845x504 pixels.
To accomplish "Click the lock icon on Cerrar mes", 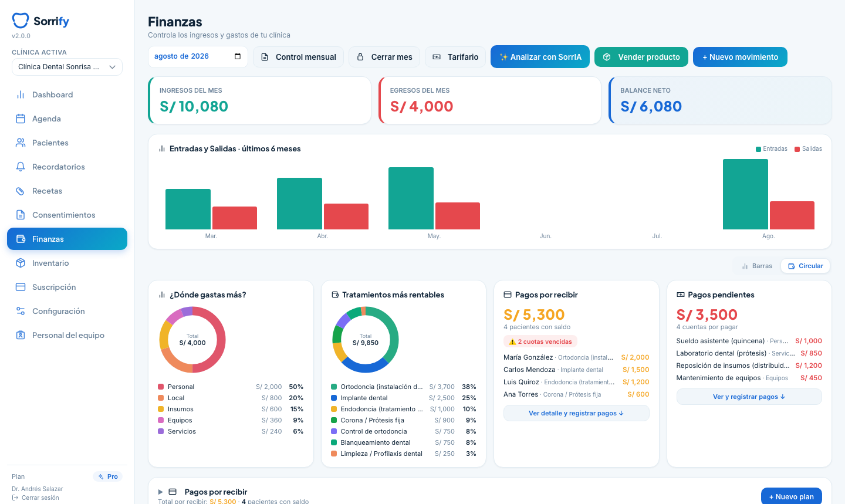I will click(x=360, y=57).
